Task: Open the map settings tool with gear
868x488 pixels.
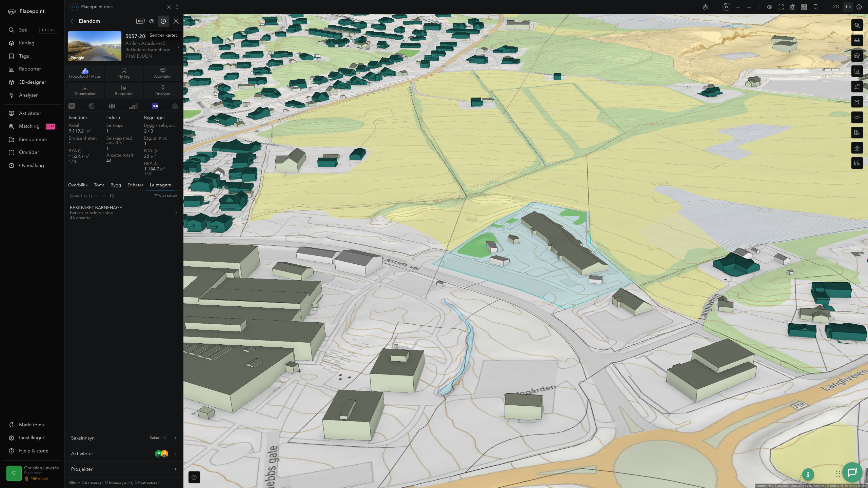Action: pos(857,163)
